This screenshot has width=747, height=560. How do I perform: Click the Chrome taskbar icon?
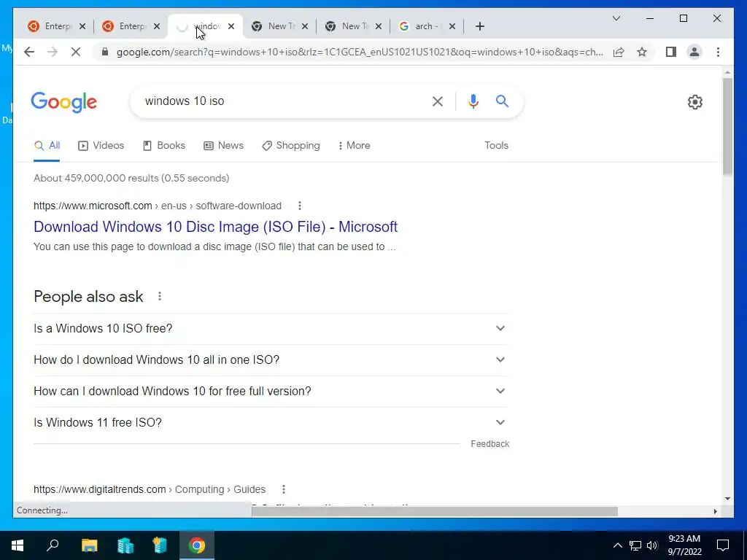tap(196, 545)
